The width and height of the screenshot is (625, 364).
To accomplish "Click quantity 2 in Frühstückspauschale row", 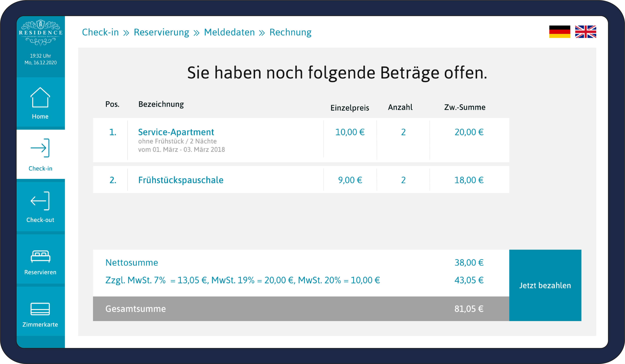I will pyautogui.click(x=403, y=180).
